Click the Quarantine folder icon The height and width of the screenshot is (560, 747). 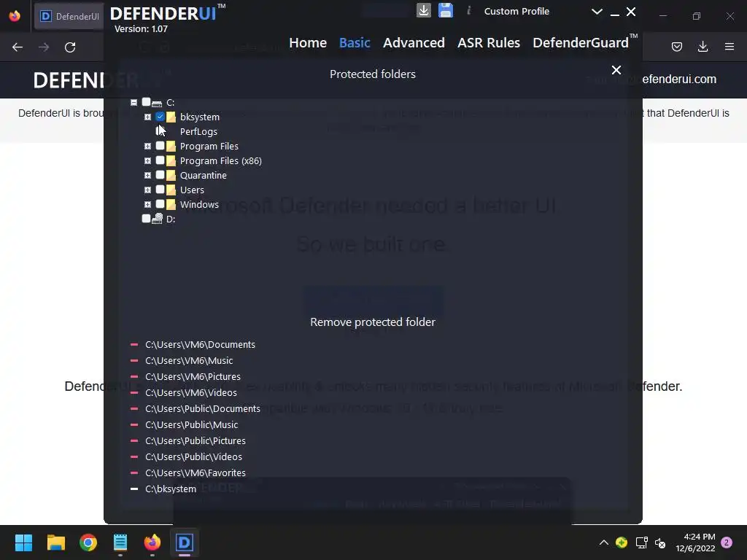[x=171, y=175]
